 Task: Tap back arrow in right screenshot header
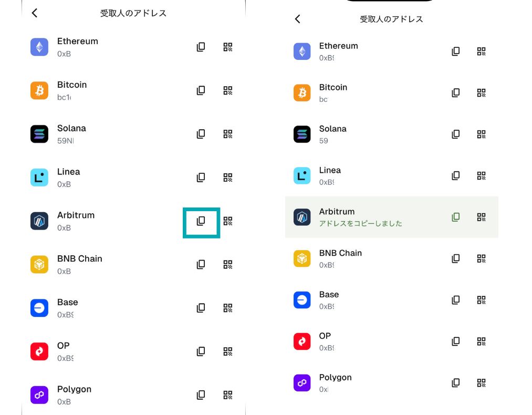point(298,19)
